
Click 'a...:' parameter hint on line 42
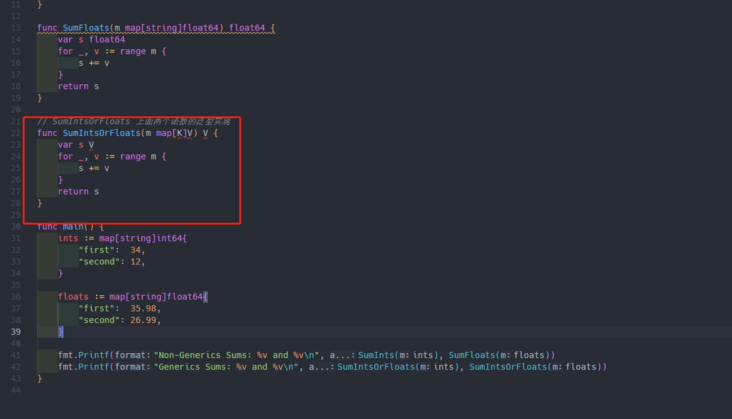point(320,367)
